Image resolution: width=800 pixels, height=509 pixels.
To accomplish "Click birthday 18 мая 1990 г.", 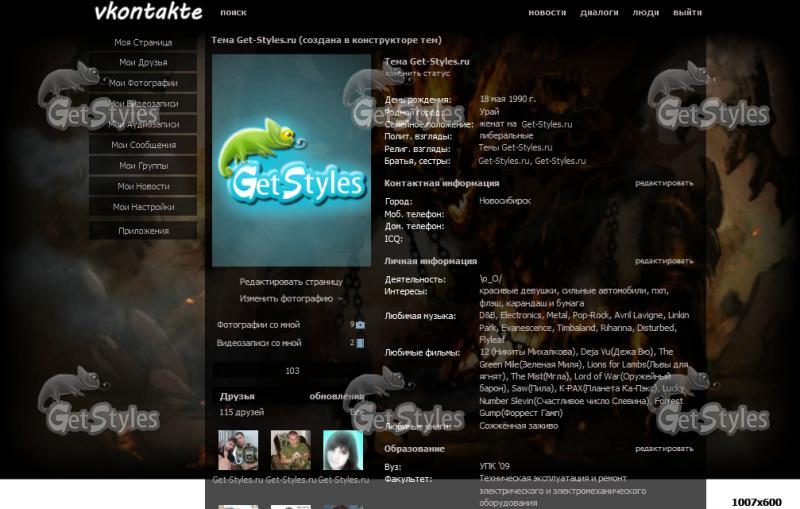I will pos(508,99).
